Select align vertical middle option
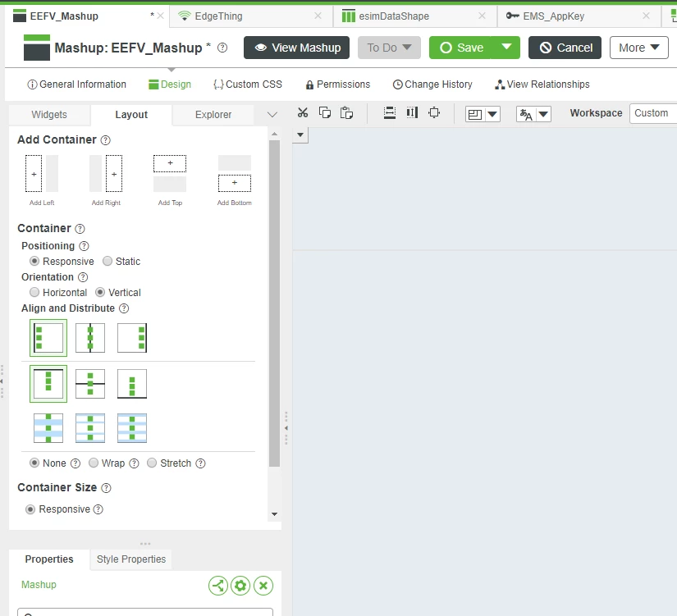 pos(90,384)
